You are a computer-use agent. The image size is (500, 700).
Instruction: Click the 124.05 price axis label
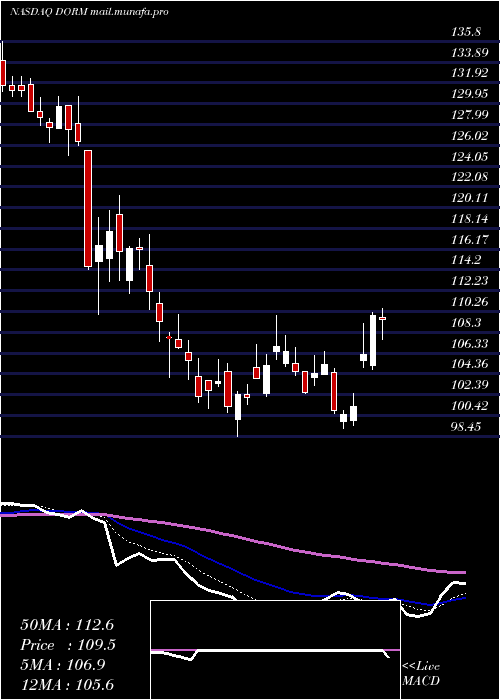(469, 157)
